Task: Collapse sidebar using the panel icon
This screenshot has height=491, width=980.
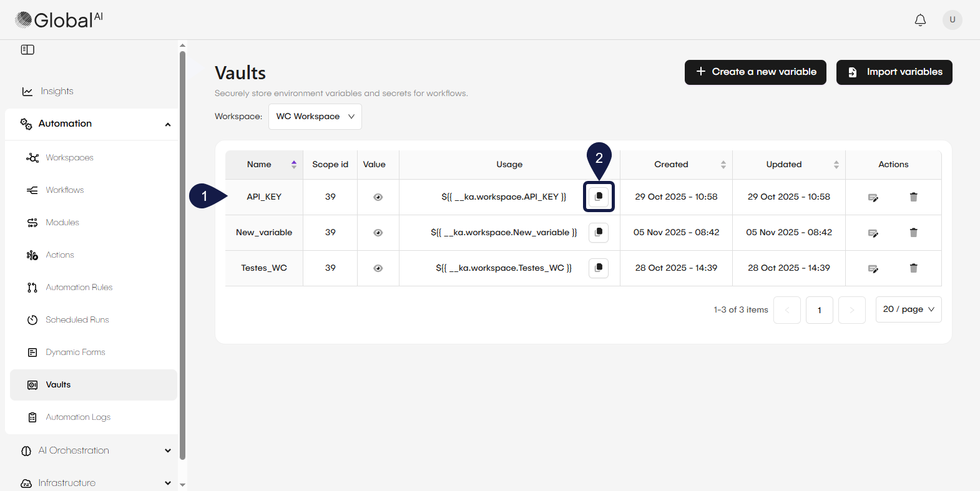Action: click(27, 50)
